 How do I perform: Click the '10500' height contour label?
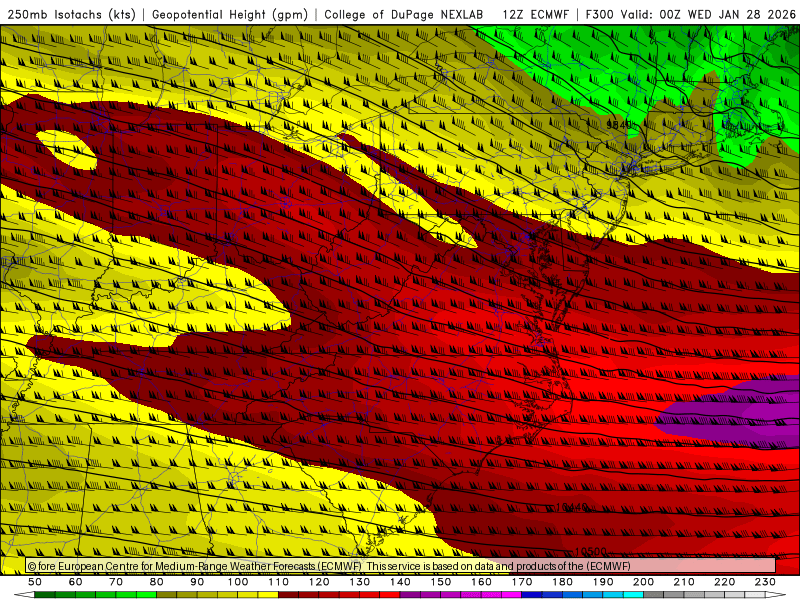pyautogui.click(x=591, y=552)
